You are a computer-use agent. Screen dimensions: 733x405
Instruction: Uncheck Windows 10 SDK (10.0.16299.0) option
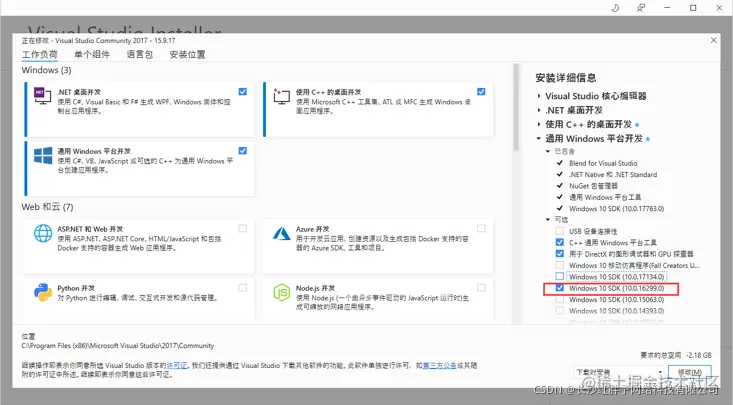click(560, 288)
